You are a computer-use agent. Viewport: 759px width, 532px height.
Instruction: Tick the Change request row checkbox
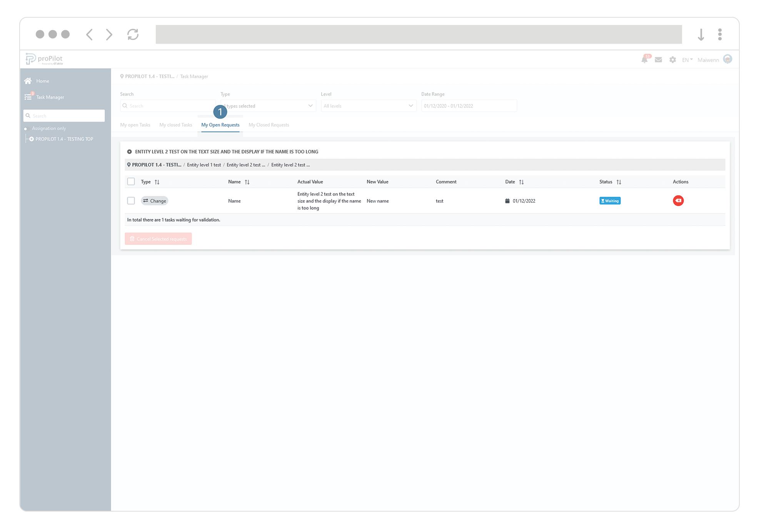tap(131, 201)
